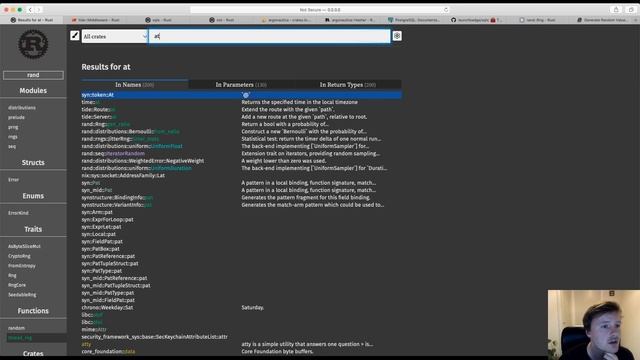The image size is (640, 360).
Task: Open the rand::seq::IteratorRandom result
Action: 241,153
